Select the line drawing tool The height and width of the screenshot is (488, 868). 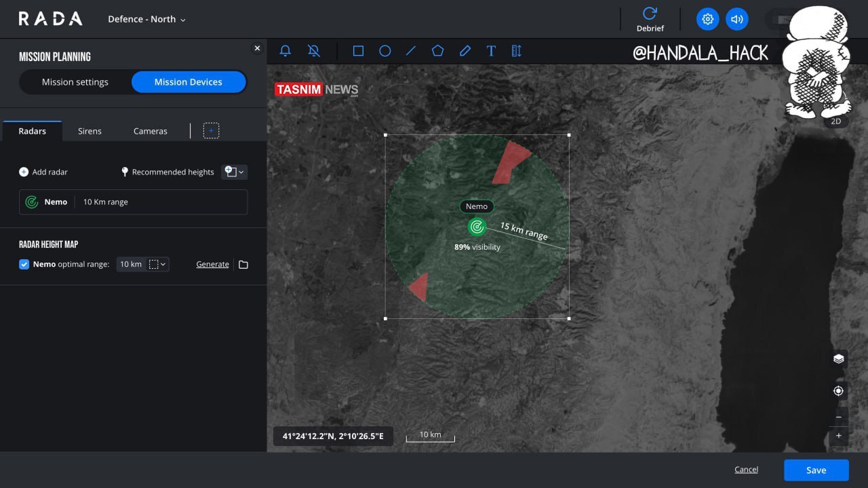(x=411, y=51)
